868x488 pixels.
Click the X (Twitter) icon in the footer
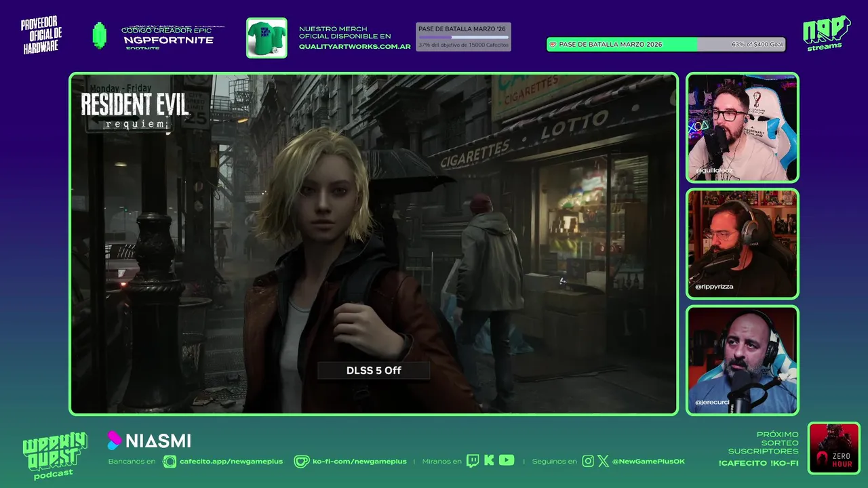[x=603, y=461]
